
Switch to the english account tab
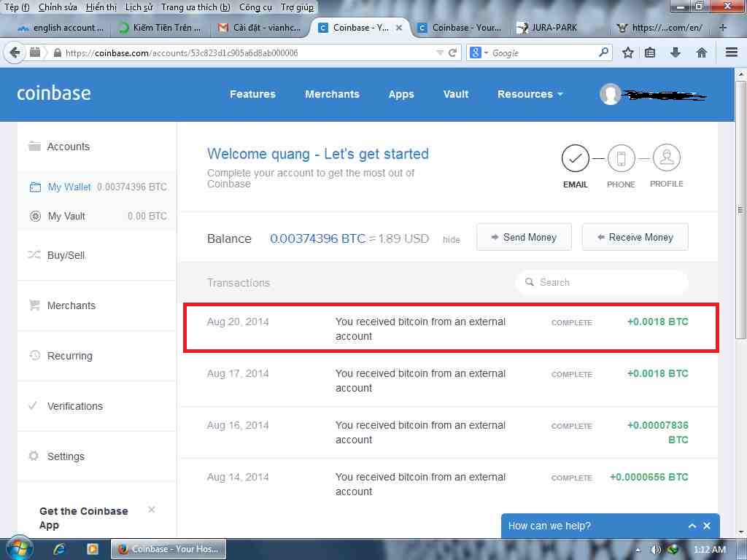pyautogui.click(x=60, y=28)
